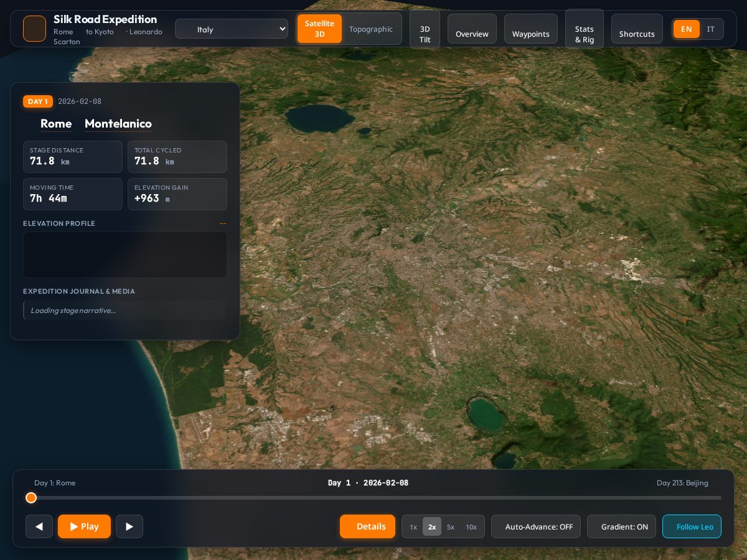Click the Moving Time 7h 44m card
This screenshot has width=747, height=560.
point(73,194)
